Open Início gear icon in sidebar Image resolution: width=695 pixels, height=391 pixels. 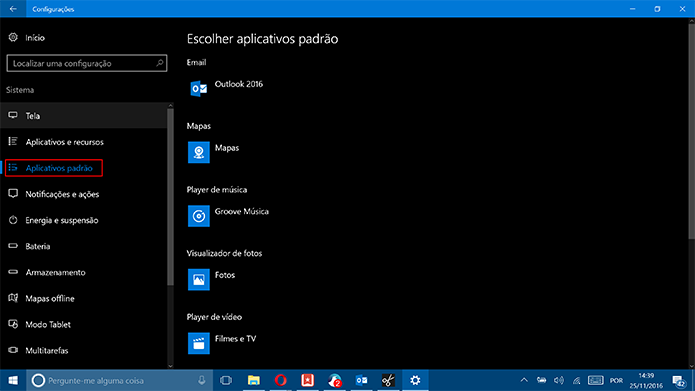(x=13, y=37)
